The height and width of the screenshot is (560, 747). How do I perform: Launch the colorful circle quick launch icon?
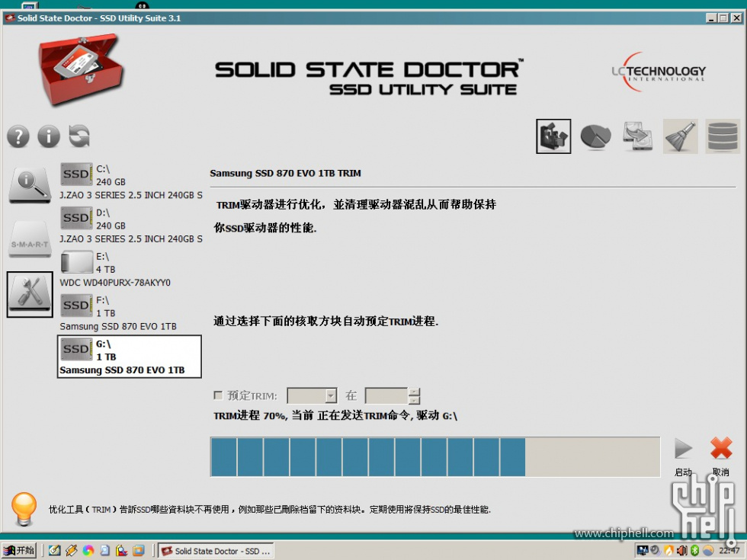(x=88, y=551)
